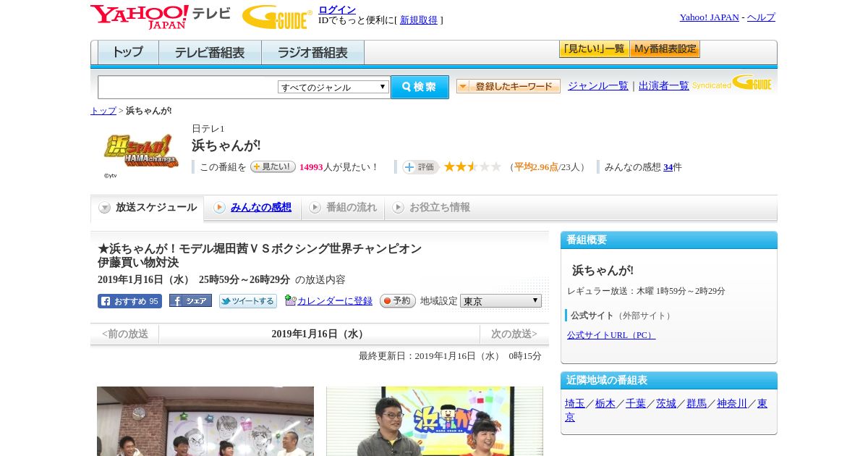The height and width of the screenshot is (456, 868).
Task: Click the 新規取得 link
Action: tap(419, 20)
